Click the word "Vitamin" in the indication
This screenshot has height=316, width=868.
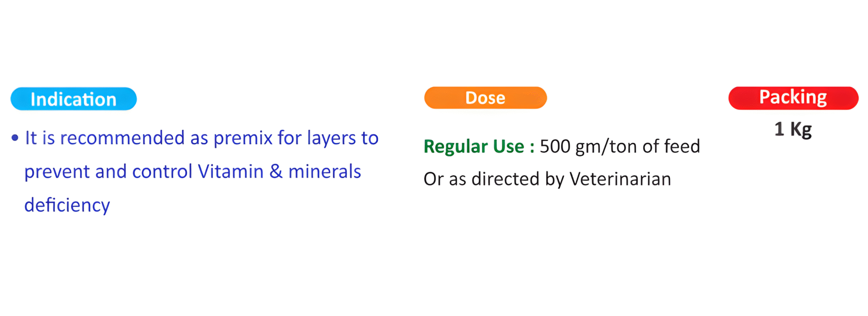231,172
